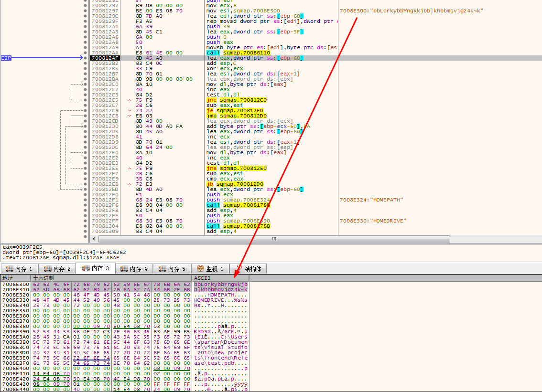This screenshot has width=542, height=392.
Task: Click the disassembly scrollbar left arrow
Action: tap(94, 239)
